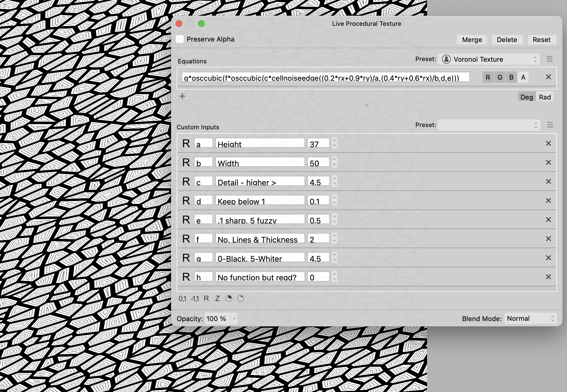567x392 pixels.
Task: Add an integer Z custom input
Action: coord(217,299)
